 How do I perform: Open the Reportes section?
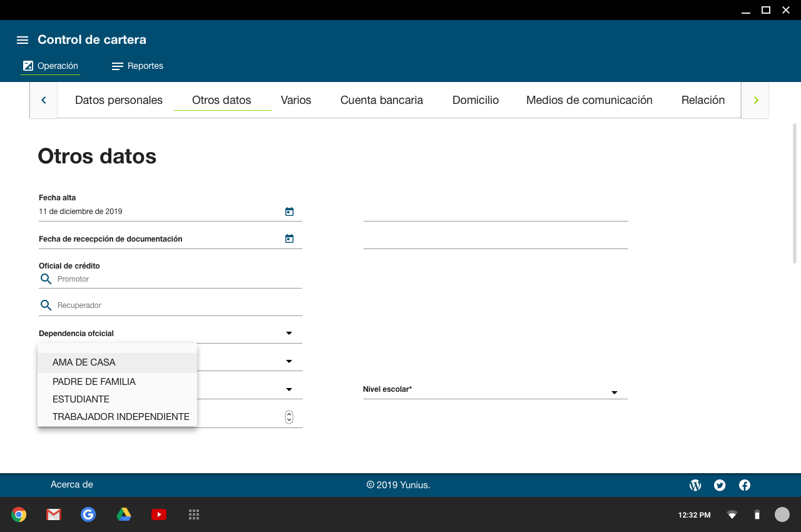click(x=138, y=66)
